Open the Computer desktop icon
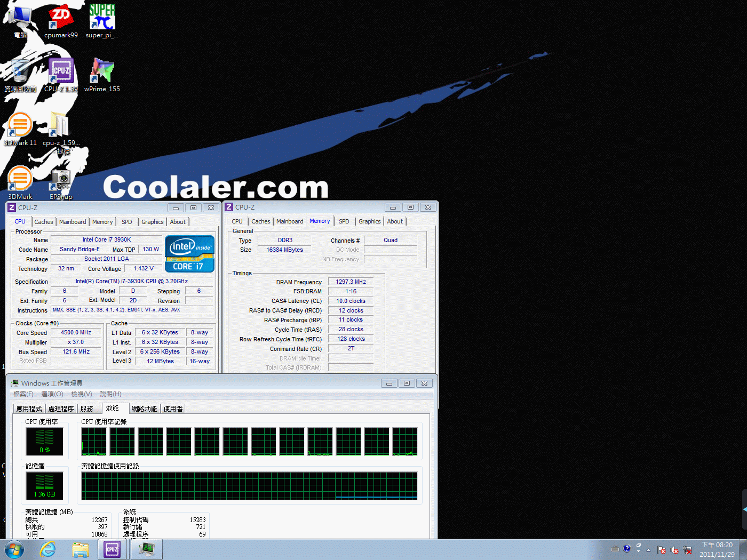This screenshot has width=747, height=560. [x=20, y=21]
